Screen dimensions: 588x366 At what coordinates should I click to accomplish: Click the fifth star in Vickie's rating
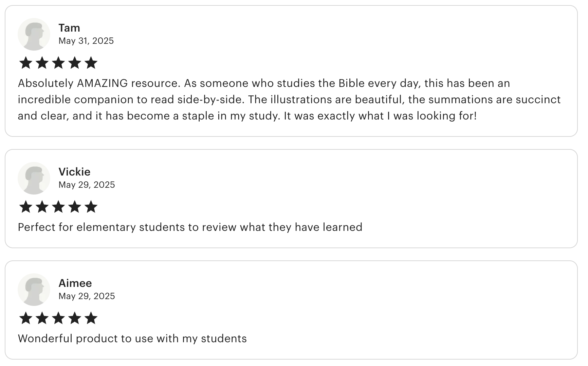[91, 207]
